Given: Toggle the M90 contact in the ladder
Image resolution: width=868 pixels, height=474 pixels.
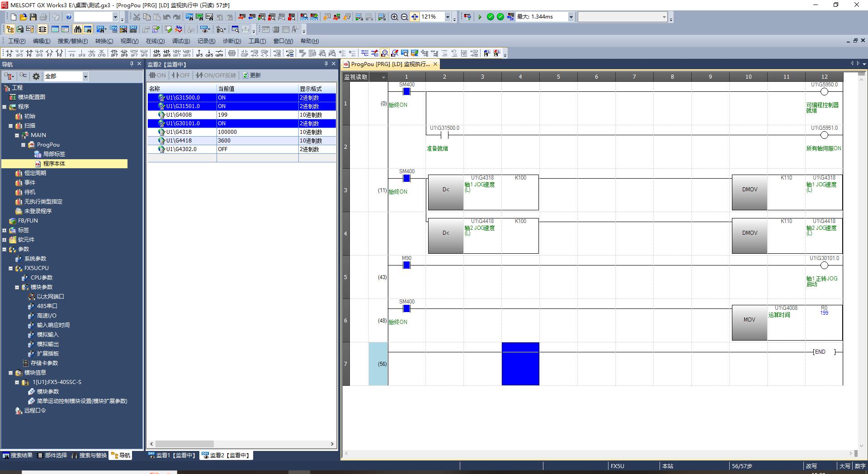Looking at the screenshot, I should click(x=406, y=265).
